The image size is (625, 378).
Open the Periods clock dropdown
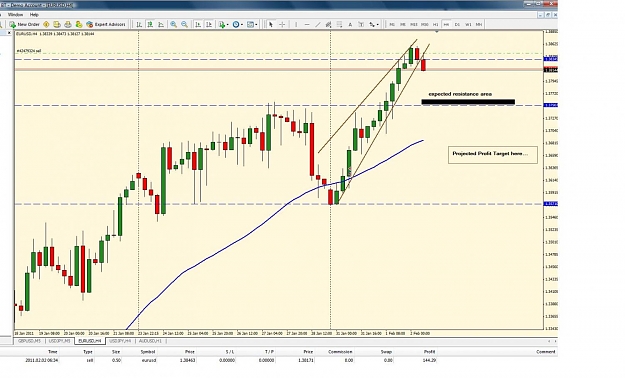tap(238, 24)
